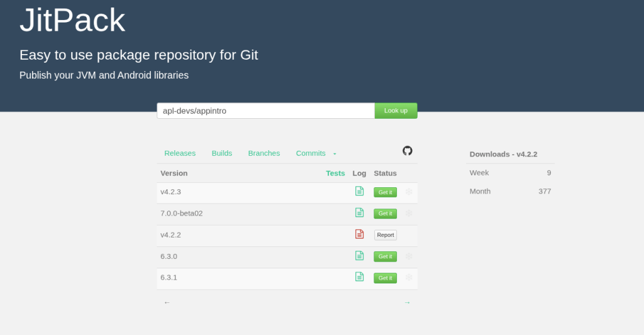Open build log for v4.2.3
This screenshot has height=335, width=644.
tap(359, 191)
